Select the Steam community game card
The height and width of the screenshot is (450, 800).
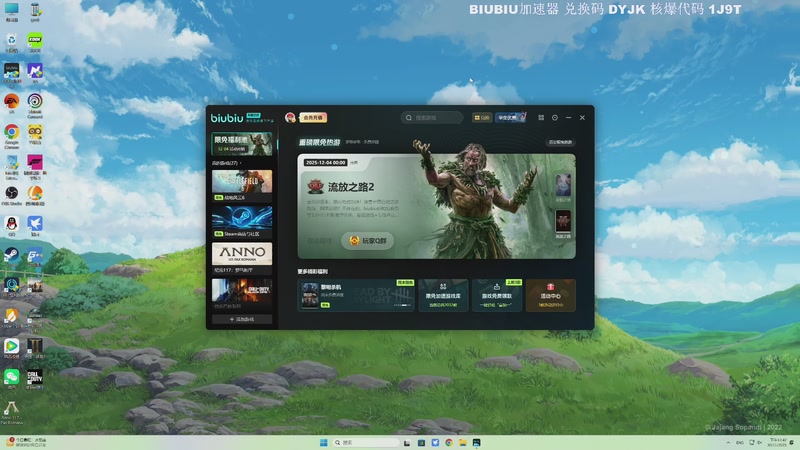[242, 222]
